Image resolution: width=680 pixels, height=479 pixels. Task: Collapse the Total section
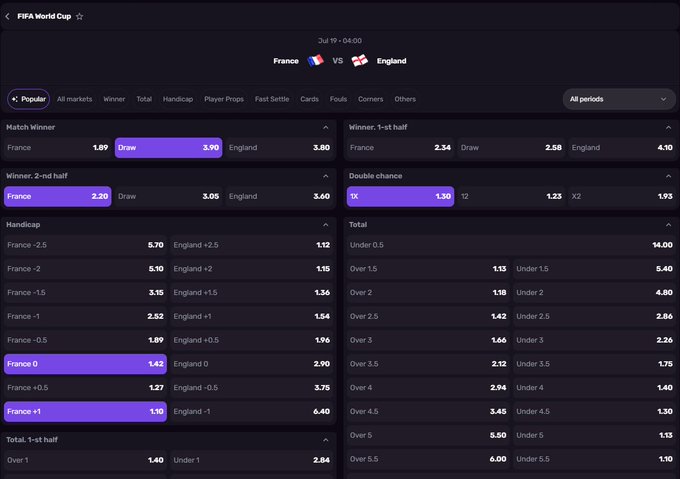pyautogui.click(x=668, y=225)
